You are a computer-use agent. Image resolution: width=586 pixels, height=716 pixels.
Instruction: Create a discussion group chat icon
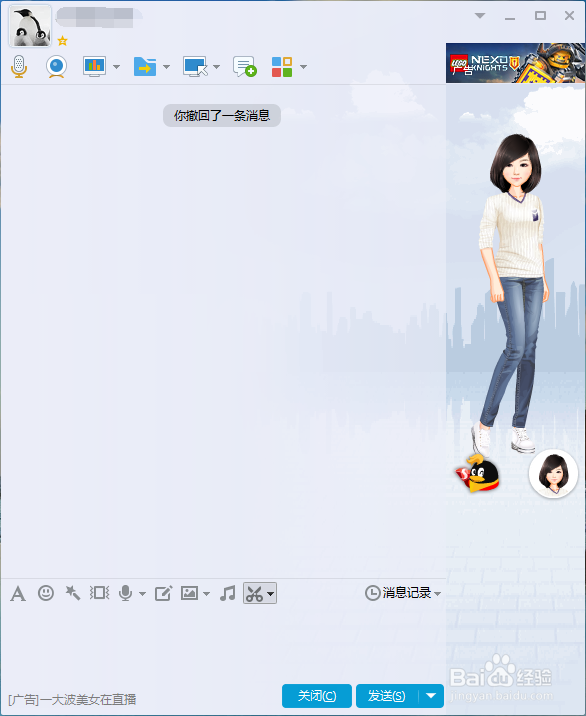click(244, 67)
